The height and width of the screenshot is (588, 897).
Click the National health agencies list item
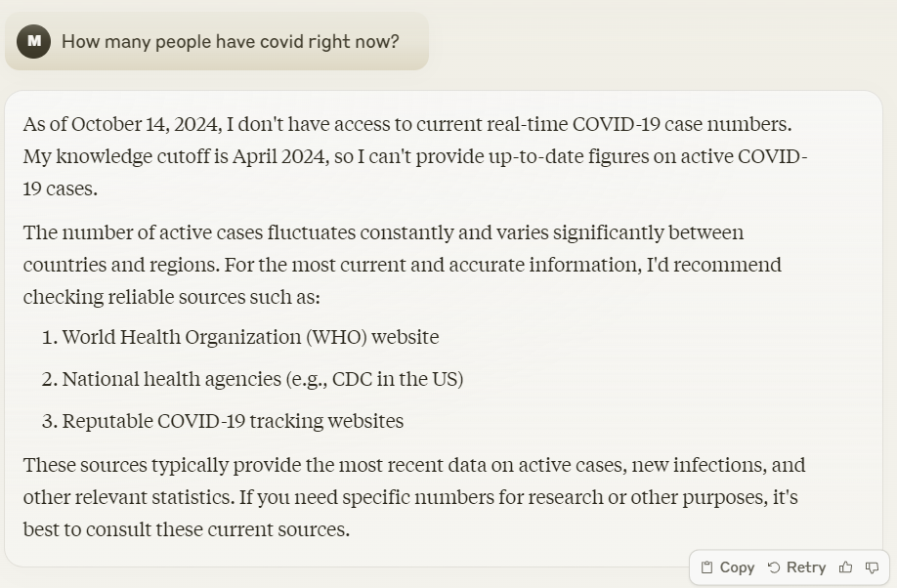(252, 379)
